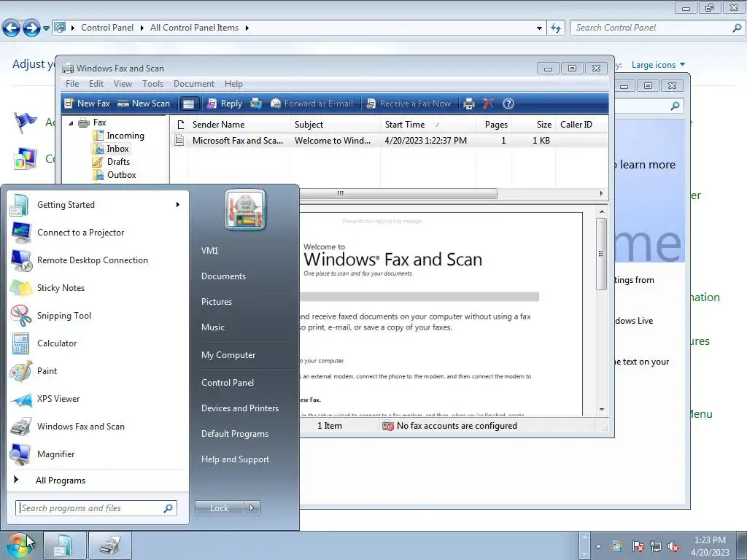Viewport: 747px width, 560px height.
Task: Open Documents from Start menu
Action: pyautogui.click(x=223, y=276)
